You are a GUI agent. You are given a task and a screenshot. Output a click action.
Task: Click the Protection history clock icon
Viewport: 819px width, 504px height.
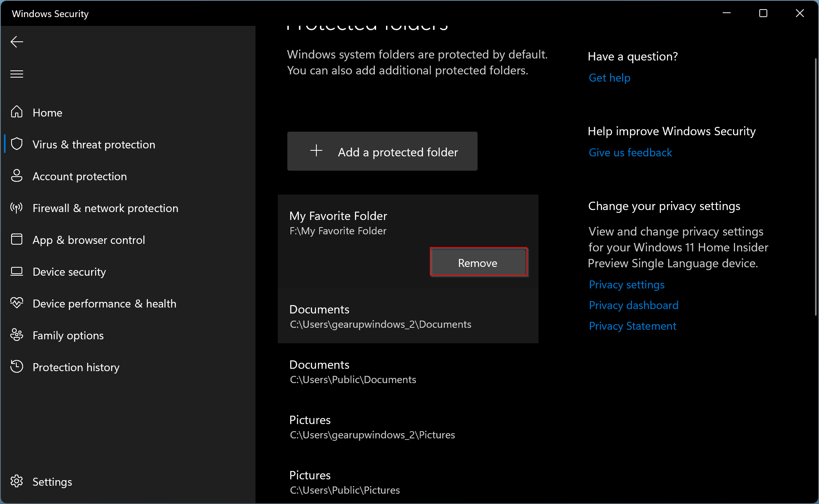pos(17,366)
